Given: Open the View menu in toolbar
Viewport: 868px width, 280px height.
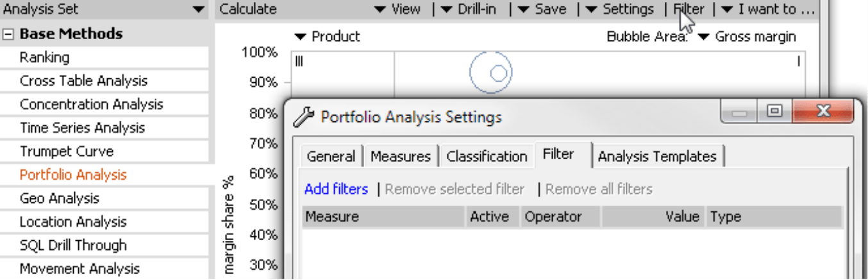Looking at the screenshot, I should click(x=397, y=9).
